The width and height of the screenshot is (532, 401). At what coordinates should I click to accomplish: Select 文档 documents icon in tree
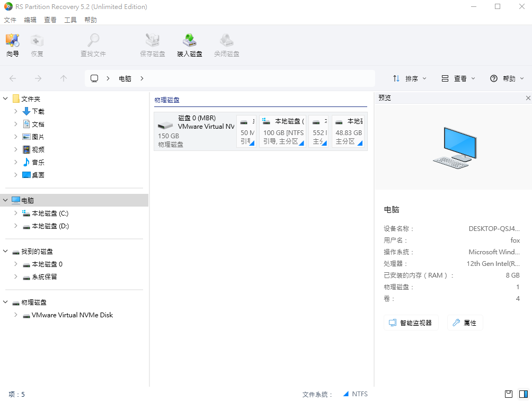tap(26, 124)
